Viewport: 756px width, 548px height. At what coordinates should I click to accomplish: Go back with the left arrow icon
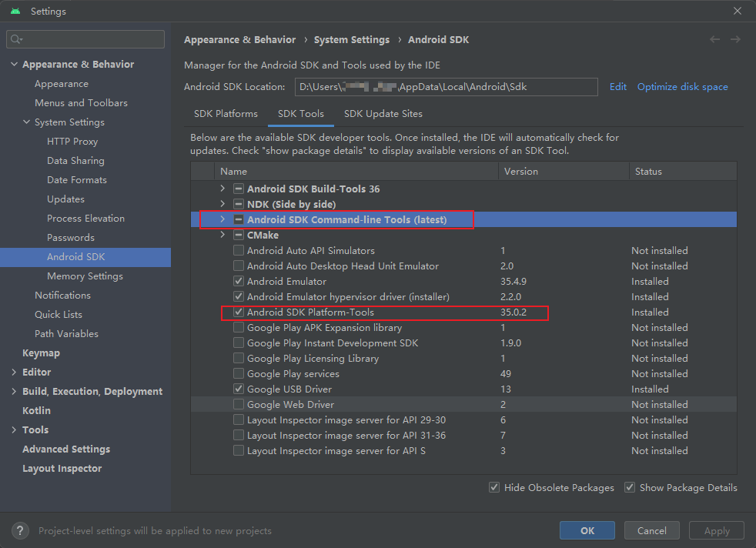pos(714,39)
